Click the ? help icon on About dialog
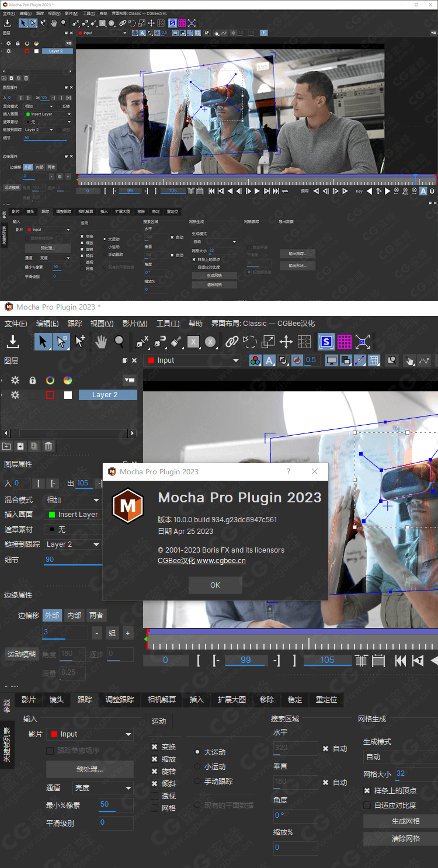 coord(288,471)
